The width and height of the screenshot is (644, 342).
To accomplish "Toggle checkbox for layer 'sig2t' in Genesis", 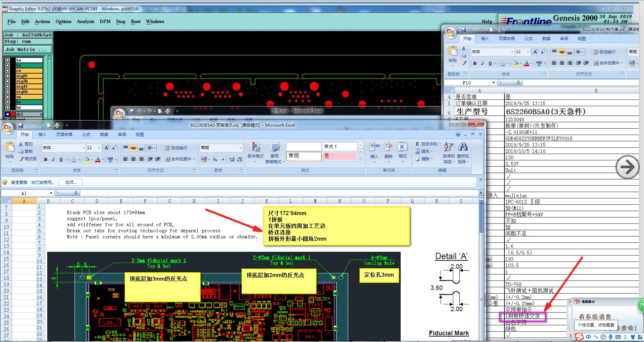I will [8, 76].
